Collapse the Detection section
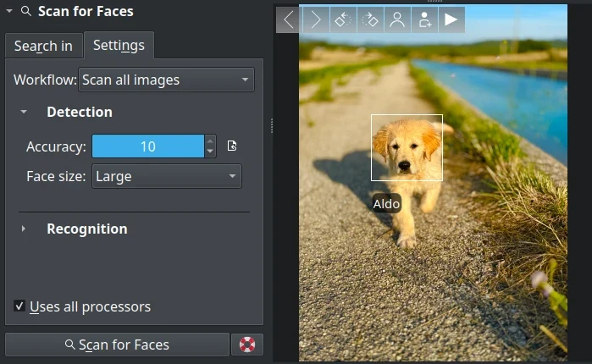Viewport: 592px width, 364px height. coord(24,112)
